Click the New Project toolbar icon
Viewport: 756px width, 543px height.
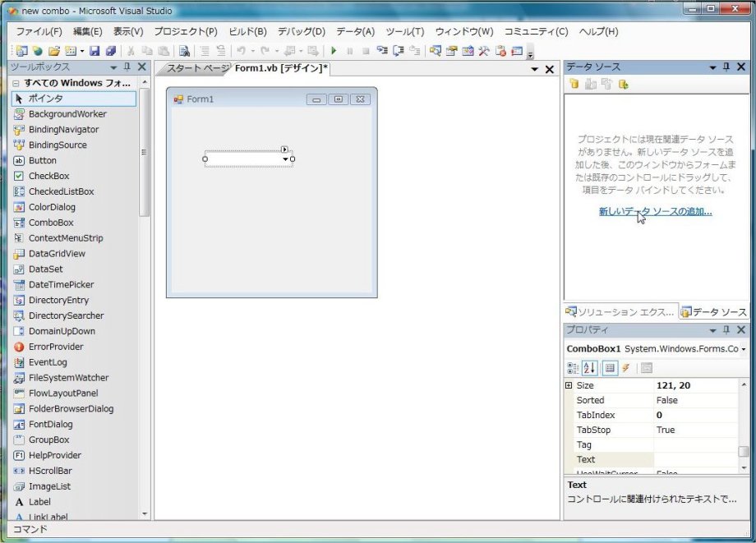click(21, 51)
